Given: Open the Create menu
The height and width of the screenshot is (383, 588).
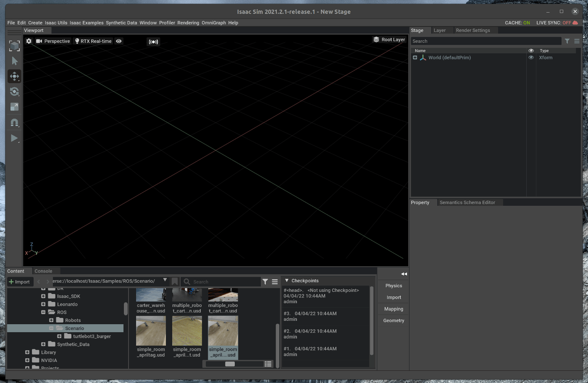Looking at the screenshot, I should [35, 23].
